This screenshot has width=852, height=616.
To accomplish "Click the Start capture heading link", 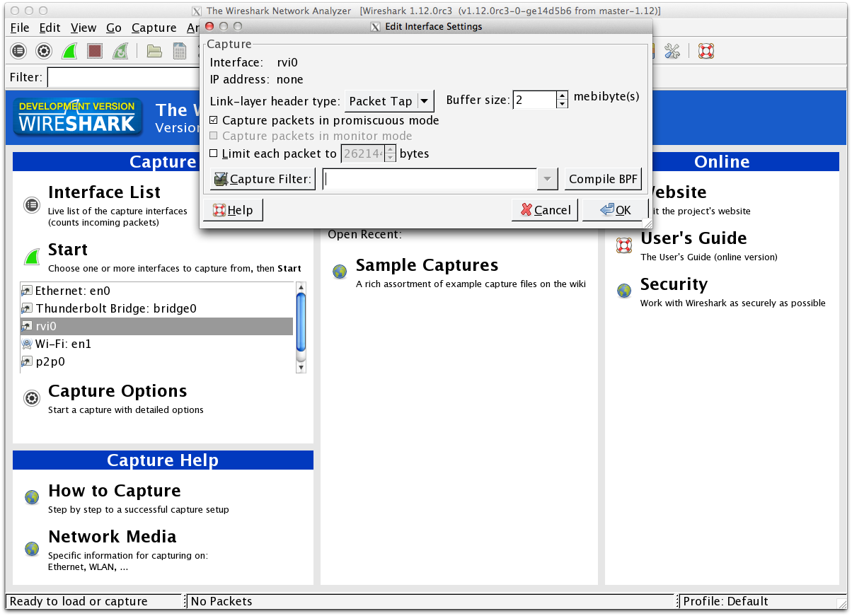I will (68, 250).
